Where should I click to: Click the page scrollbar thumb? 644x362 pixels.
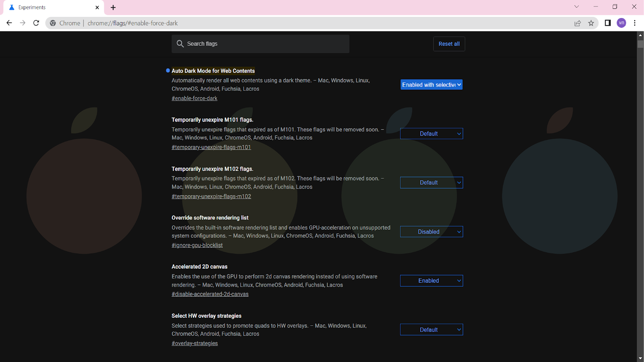(640, 44)
